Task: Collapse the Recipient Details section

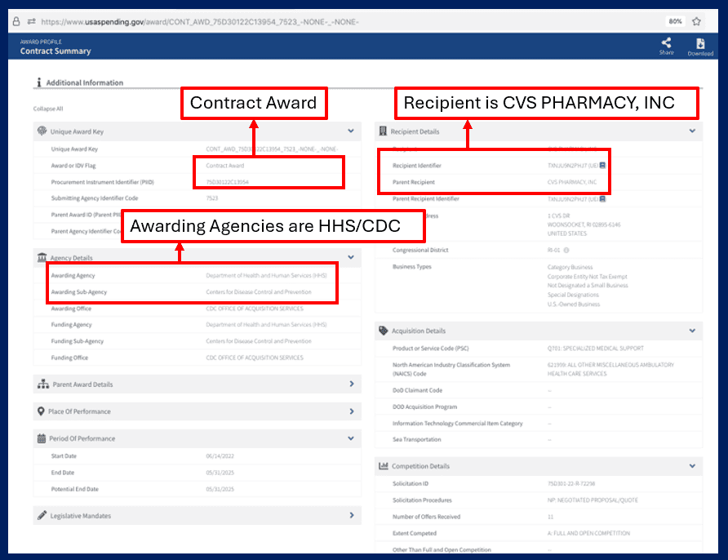Action: [x=692, y=131]
